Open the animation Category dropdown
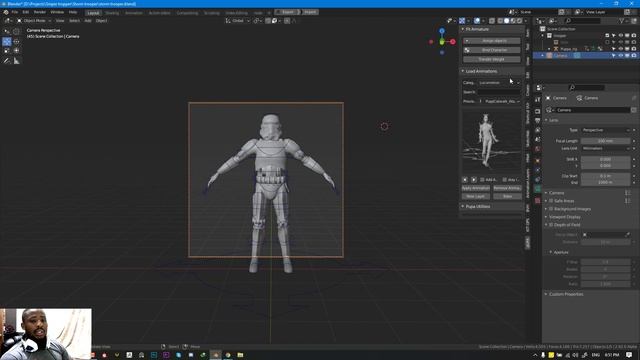The height and width of the screenshot is (360, 640). pyautogui.click(x=500, y=82)
